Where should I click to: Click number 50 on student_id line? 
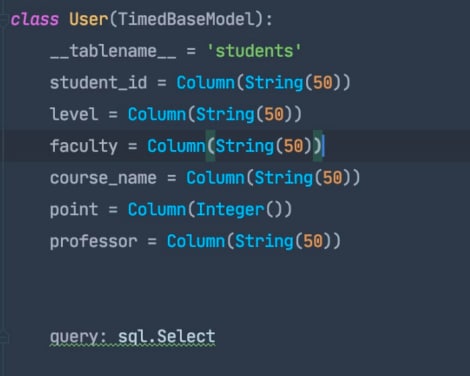[323, 82]
